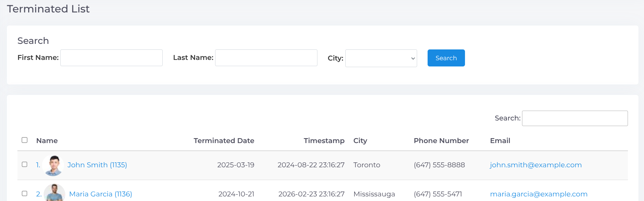644x201 pixels.
Task: Sort by Terminated Date column header
Action: pos(224,141)
